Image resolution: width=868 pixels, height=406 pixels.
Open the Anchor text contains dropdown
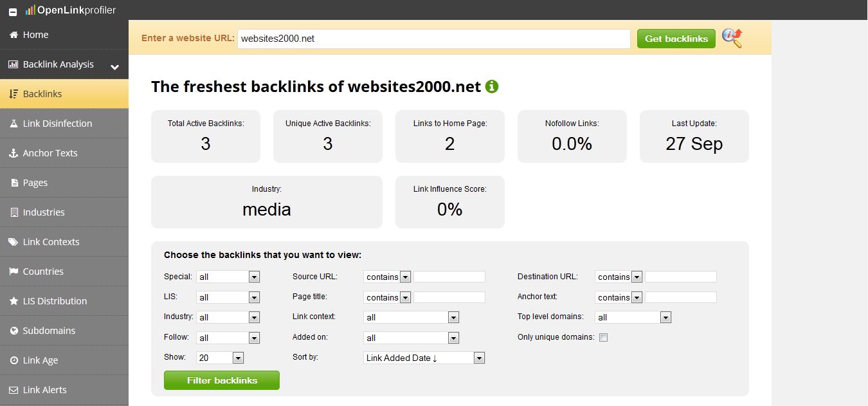tap(619, 297)
